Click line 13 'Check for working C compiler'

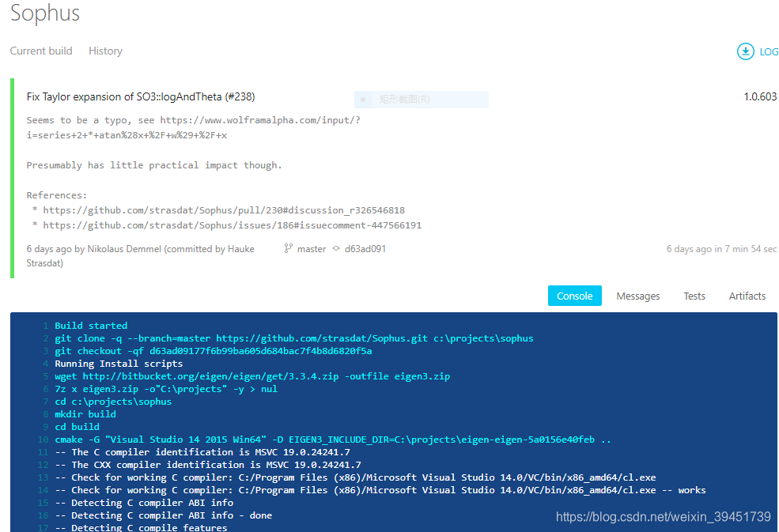[355, 477]
